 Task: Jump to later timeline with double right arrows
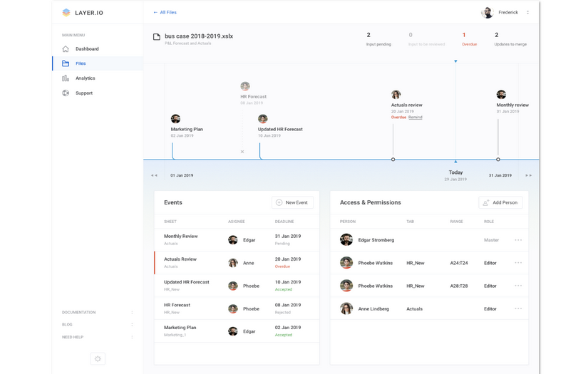tap(528, 175)
